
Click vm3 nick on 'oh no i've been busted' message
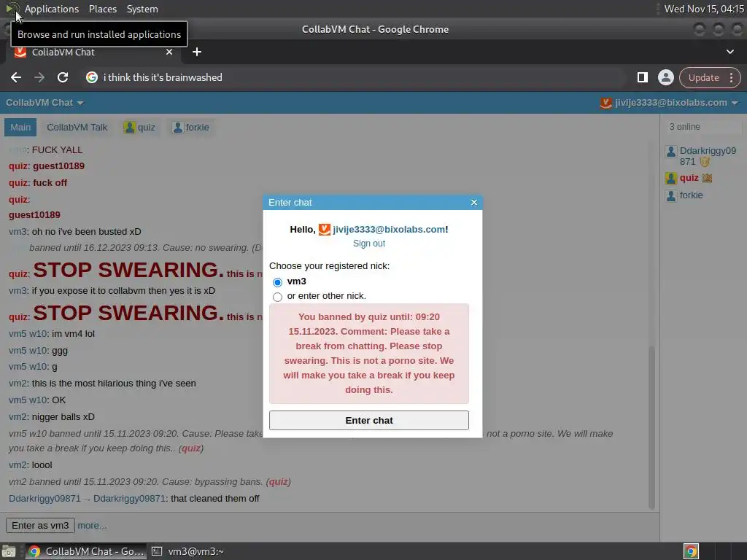pyautogui.click(x=18, y=231)
